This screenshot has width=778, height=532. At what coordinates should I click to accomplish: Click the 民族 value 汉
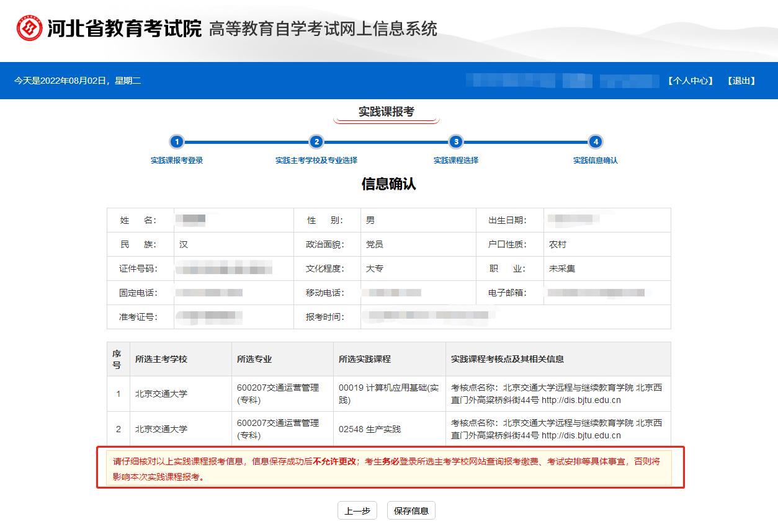pyautogui.click(x=184, y=244)
